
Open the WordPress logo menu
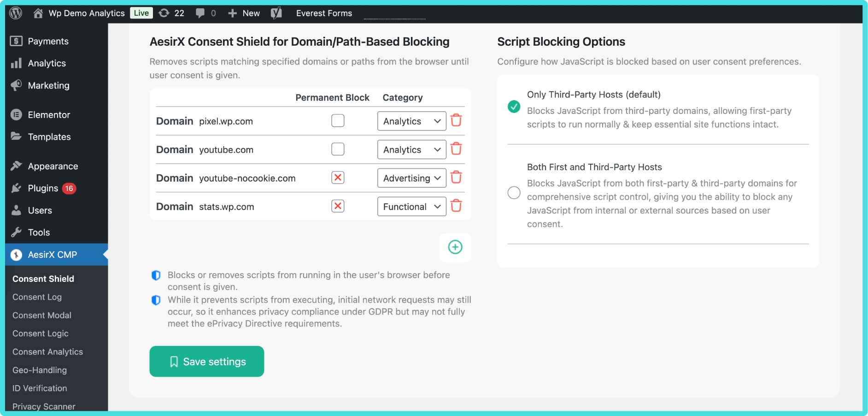pos(15,13)
